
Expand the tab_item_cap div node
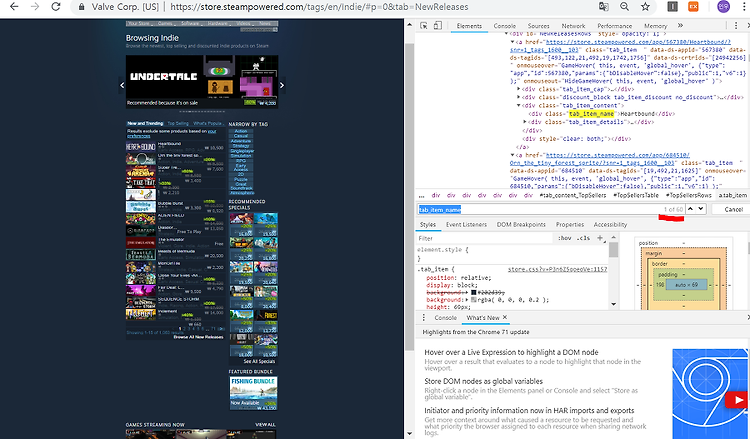tap(519, 89)
